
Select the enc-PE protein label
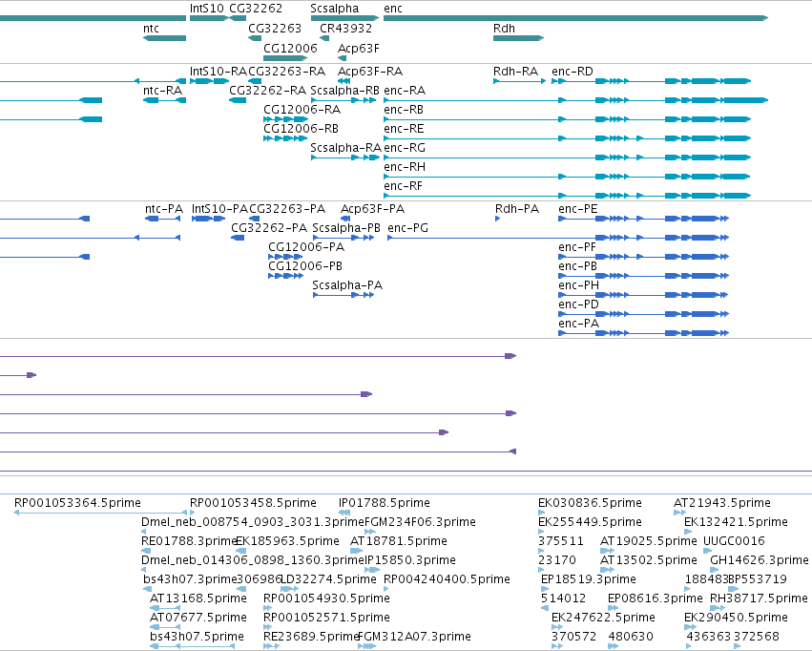coord(578,209)
